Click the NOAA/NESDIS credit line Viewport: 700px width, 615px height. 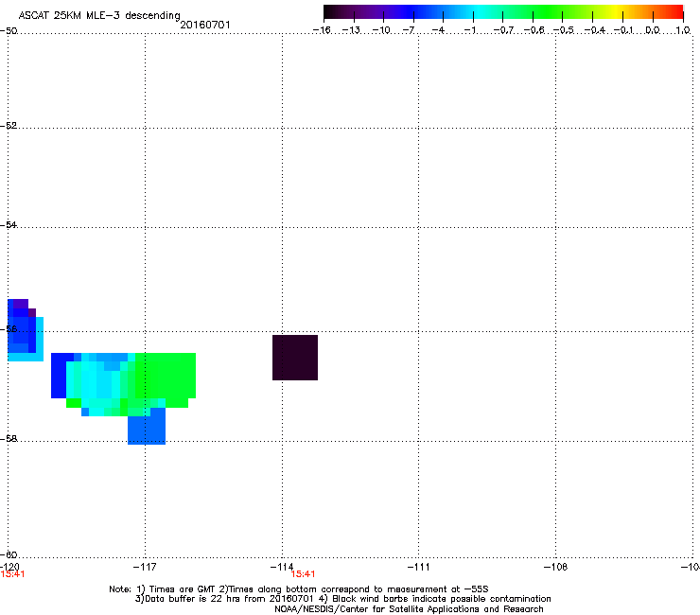(409, 608)
